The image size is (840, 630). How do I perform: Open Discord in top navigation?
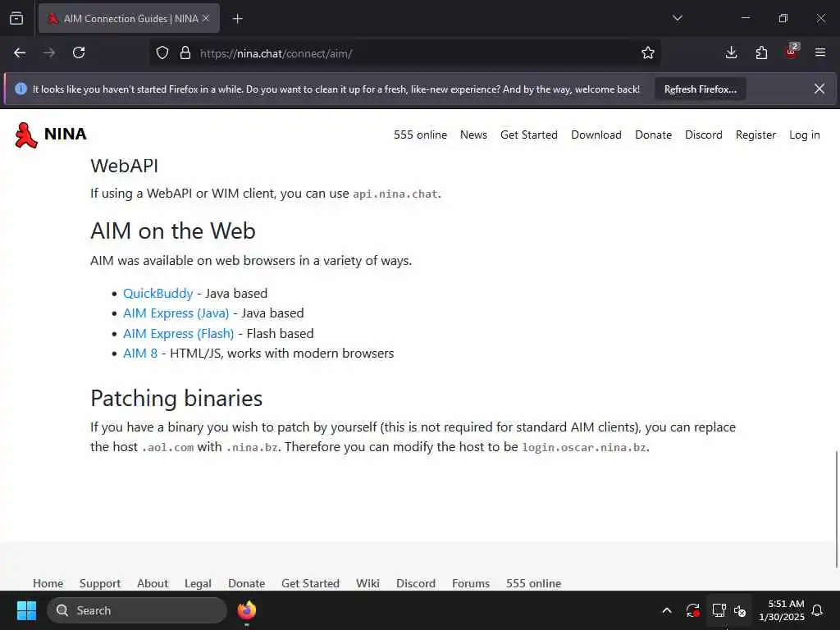click(703, 135)
